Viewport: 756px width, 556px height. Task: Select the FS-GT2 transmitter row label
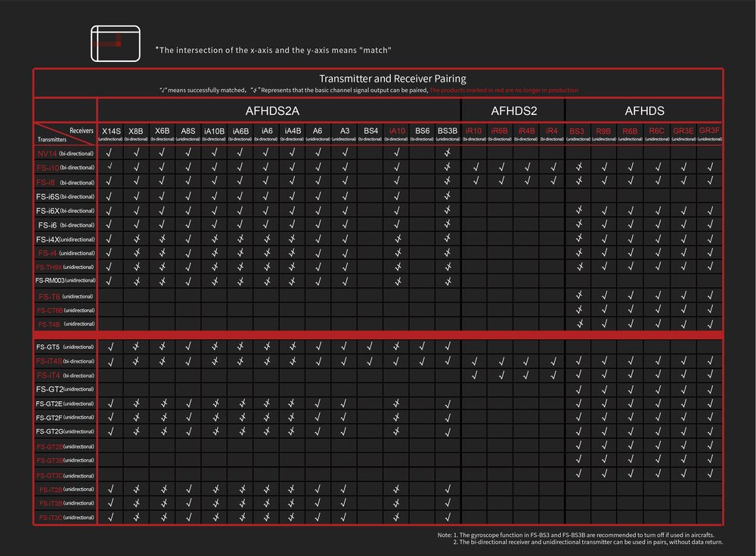coord(64,389)
